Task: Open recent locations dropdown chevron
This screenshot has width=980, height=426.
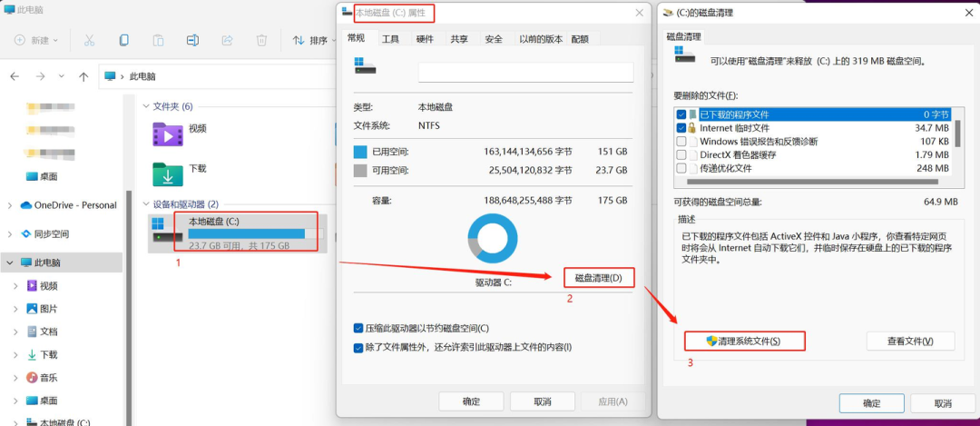Action: coord(62,76)
